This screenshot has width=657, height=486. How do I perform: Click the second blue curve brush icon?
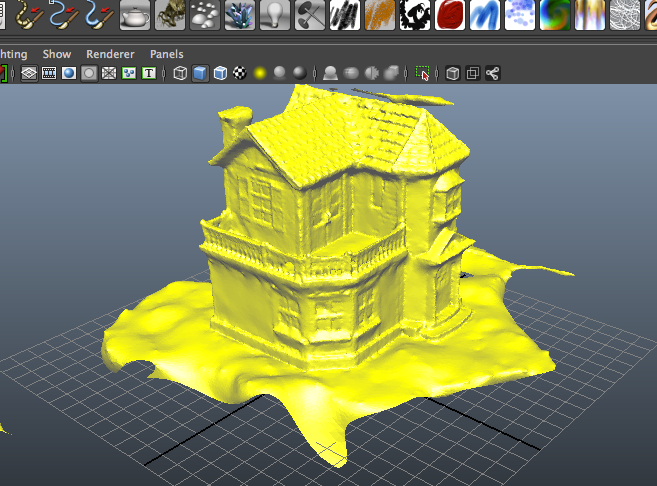(100, 15)
